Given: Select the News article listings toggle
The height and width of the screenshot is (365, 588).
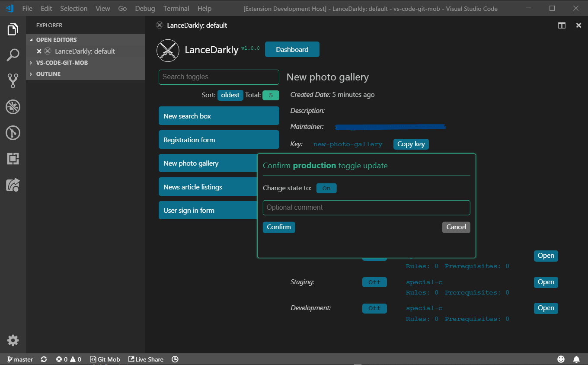Looking at the screenshot, I should click(x=208, y=187).
